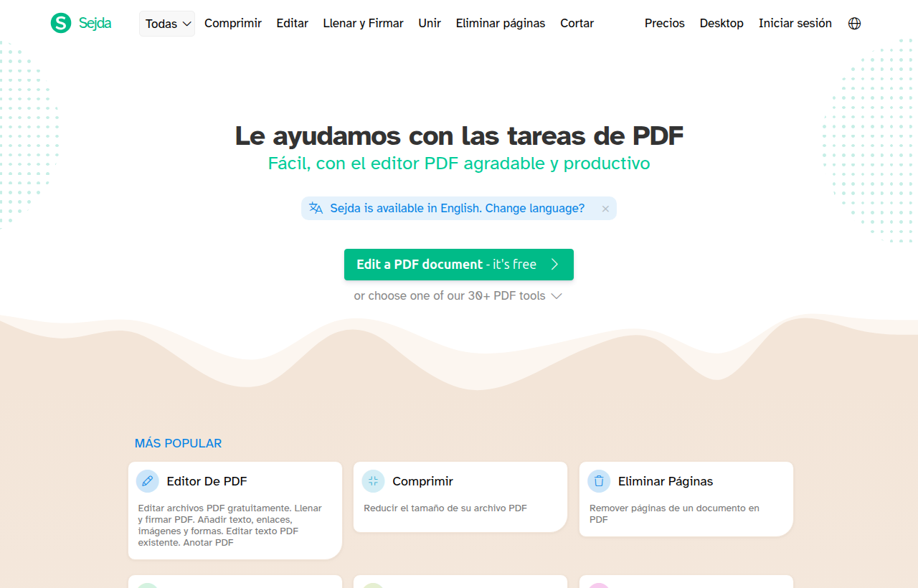
Task: Open Eliminar páginas in top navigation
Action: (501, 24)
